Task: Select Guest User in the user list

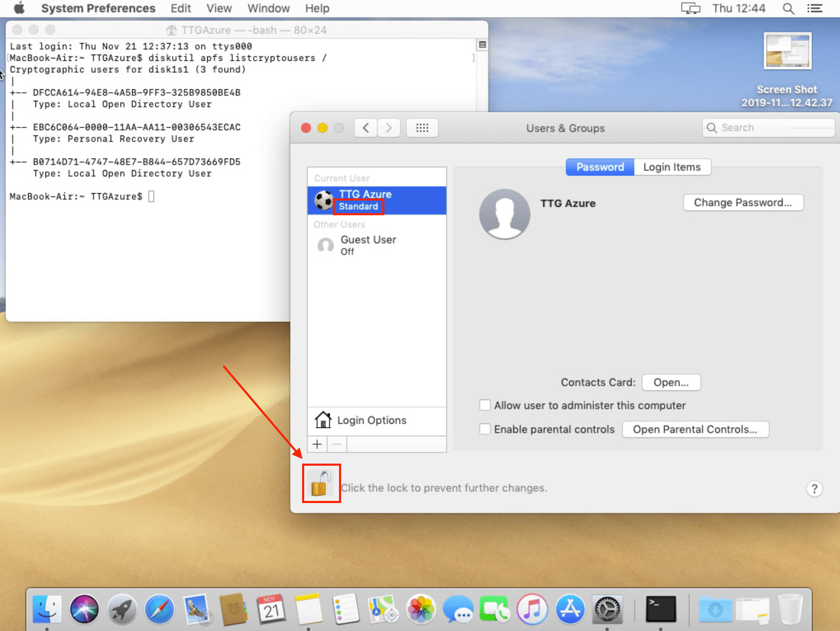Action: 368,245
